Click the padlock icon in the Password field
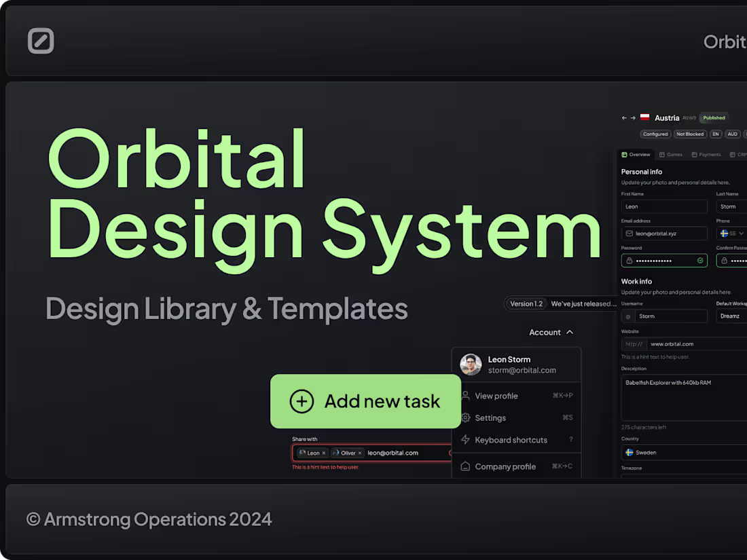The image size is (747, 560). [x=629, y=260]
